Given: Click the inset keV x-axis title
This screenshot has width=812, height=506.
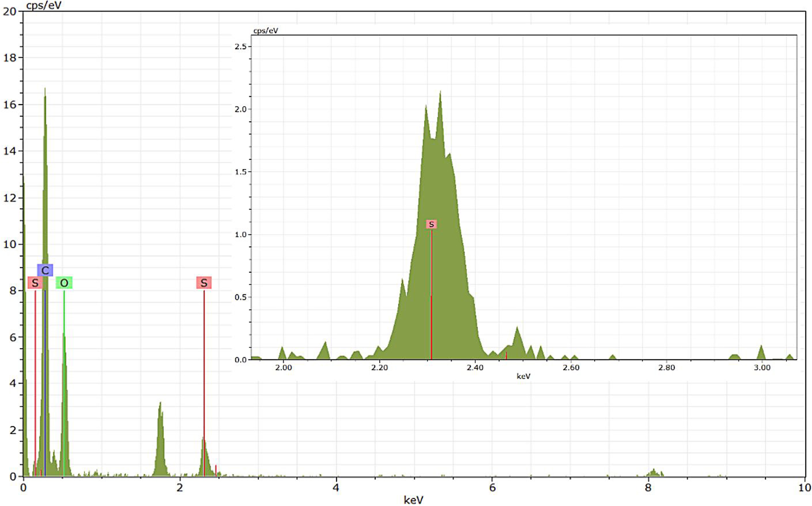Looking at the screenshot, I should pos(523,376).
